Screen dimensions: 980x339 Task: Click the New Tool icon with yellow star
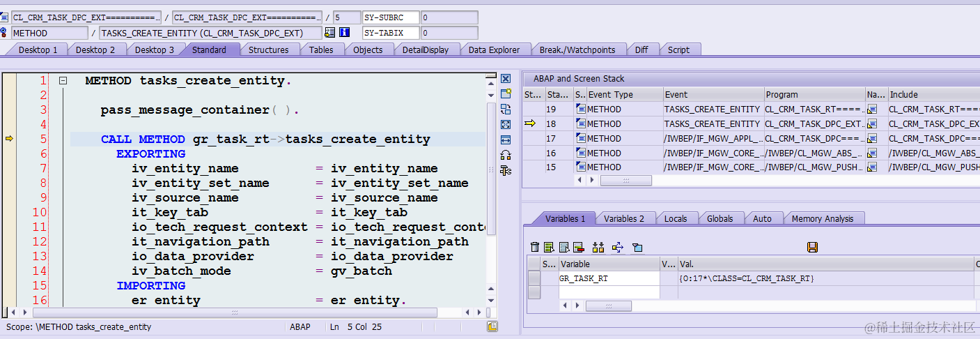coord(506,93)
